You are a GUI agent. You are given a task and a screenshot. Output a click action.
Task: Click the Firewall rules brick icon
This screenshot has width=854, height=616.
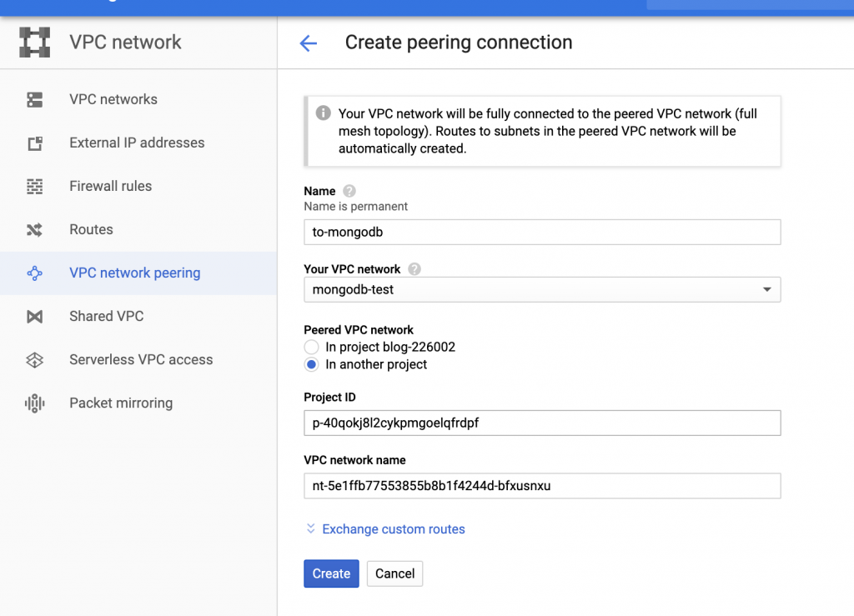point(35,186)
